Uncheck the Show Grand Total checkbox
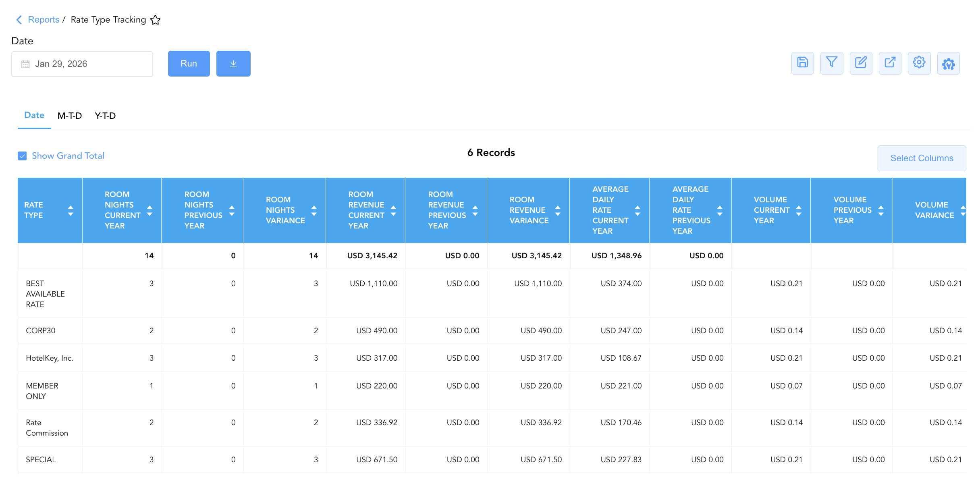Screen dimensions: 980x490 point(22,156)
